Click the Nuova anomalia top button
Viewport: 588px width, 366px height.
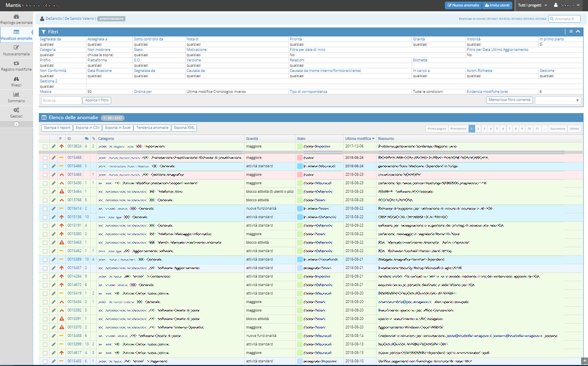pos(463,5)
